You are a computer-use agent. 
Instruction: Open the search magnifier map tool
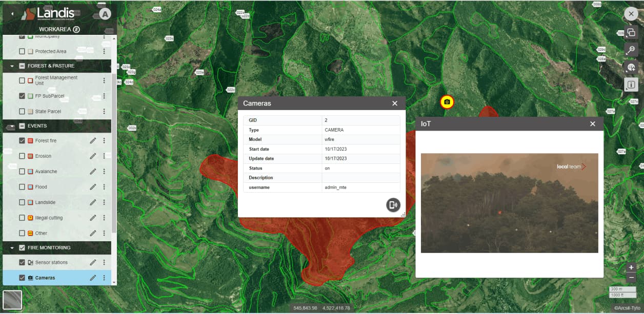click(x=631, y=50)
